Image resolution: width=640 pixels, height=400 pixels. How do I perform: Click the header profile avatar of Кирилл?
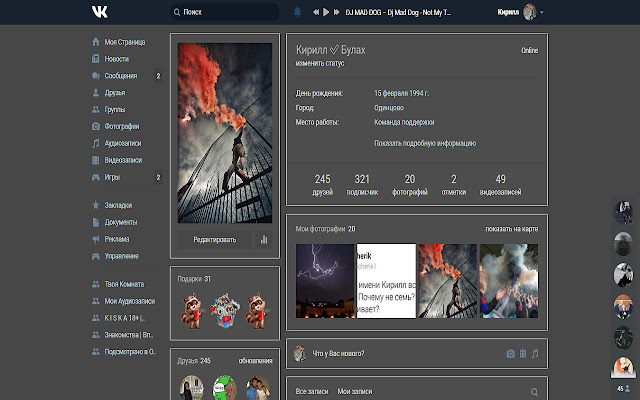(x=529, y=12)
